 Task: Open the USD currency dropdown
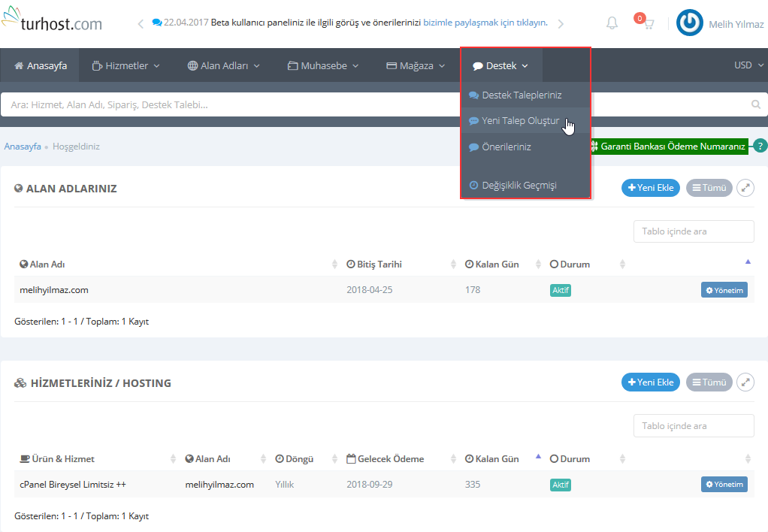747,65
